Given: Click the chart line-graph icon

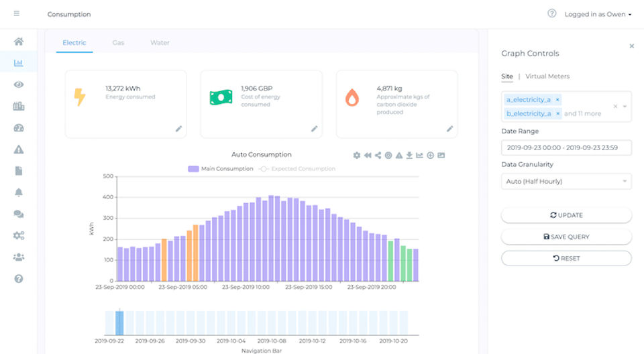Looking at the screenshot, I should point(419,156).
